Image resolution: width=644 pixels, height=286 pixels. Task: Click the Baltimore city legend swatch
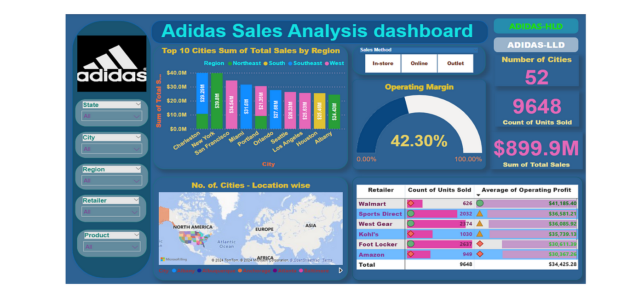pyautogui.click(x=300, y=271)
